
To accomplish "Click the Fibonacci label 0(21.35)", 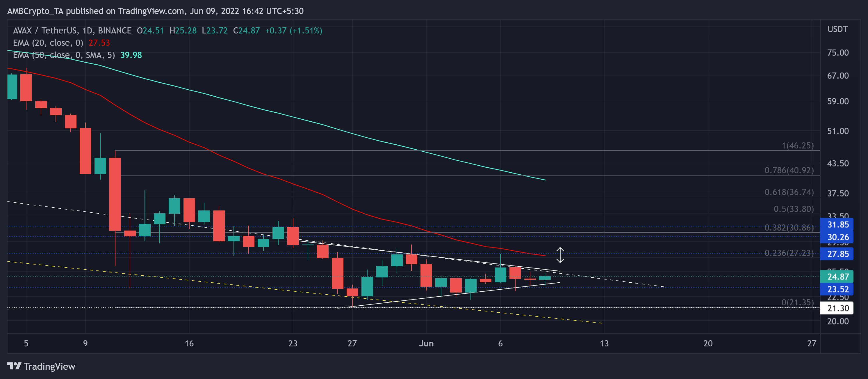I will (798, 302).
